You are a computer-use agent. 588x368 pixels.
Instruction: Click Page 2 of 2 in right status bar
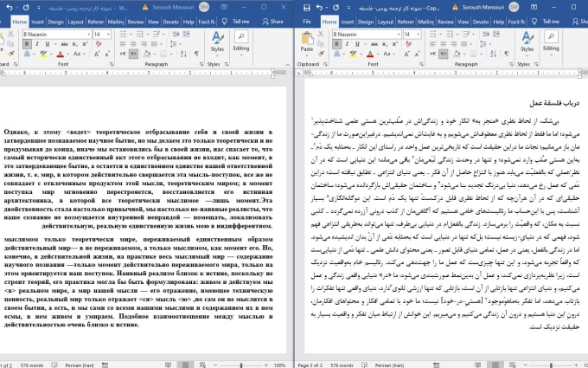click(x=310, y=365)
